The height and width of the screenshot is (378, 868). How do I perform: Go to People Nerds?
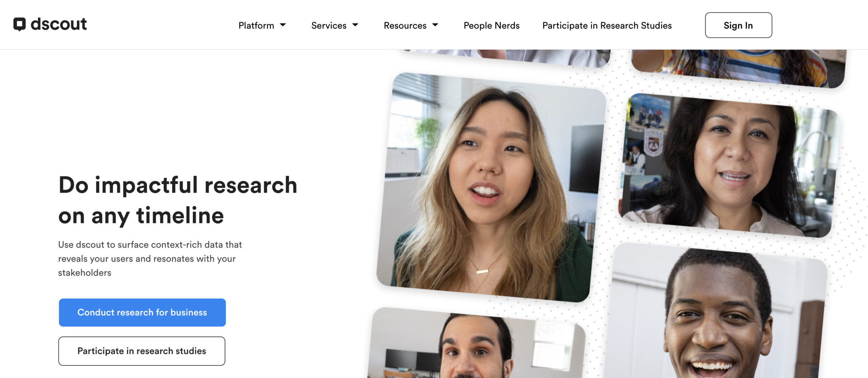491,25
